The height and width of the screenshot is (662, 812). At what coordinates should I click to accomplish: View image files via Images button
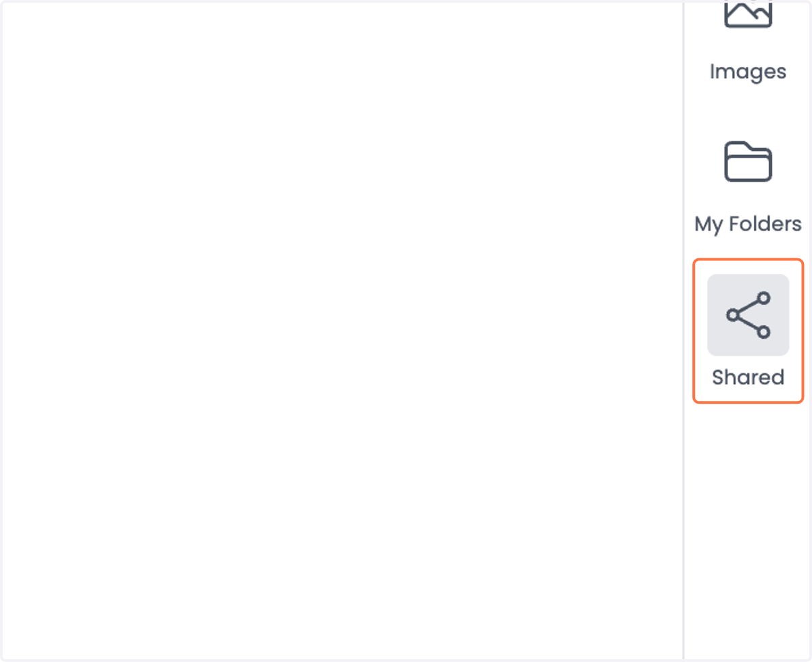(748, 42)
